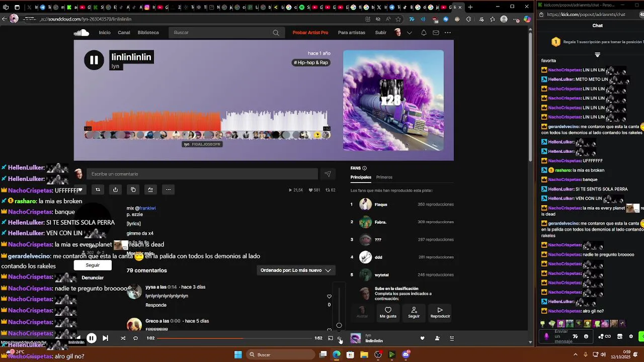The width and height of the screenshot is (644, 362).
Task: Open the Kick chat shop icon
Action: coord(620,336)
